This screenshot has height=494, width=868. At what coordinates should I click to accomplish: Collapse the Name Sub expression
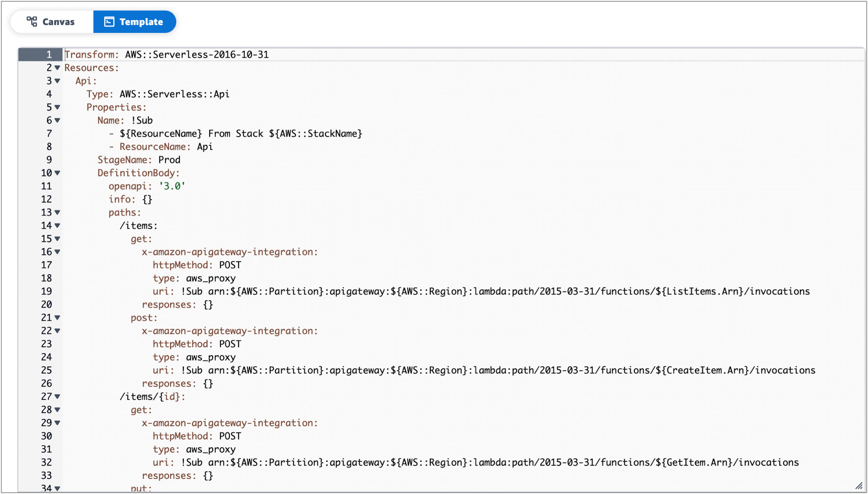point(57,121)
